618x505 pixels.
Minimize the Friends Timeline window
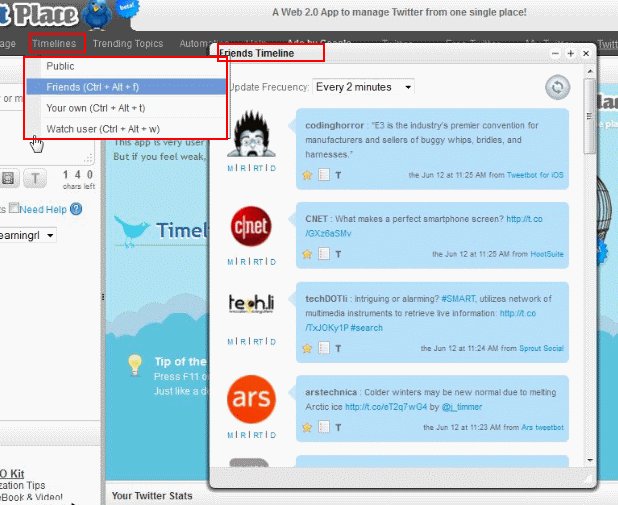pos(555,54)
